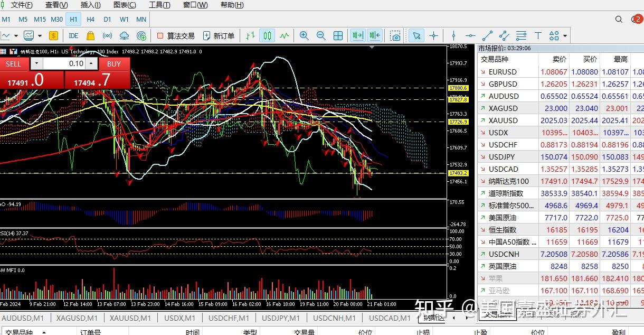Select the arrow cursor tool

click(416, 36)
